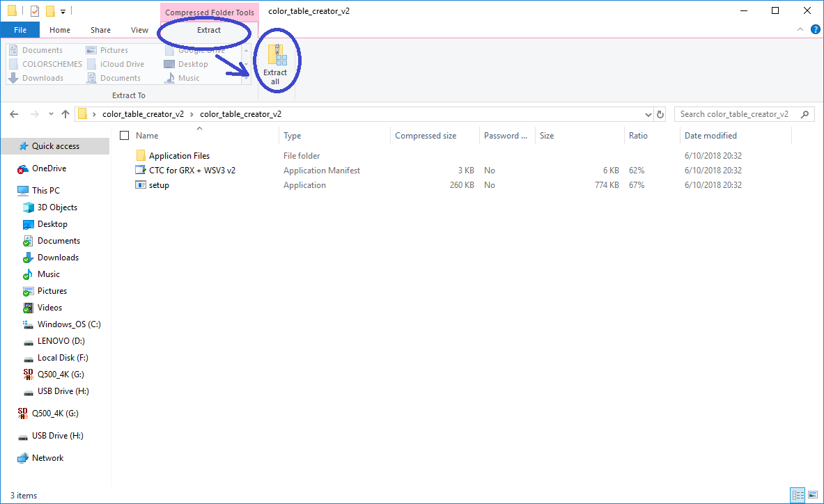
Task: Click the 774 KB size cell
Action: (607, 185)
